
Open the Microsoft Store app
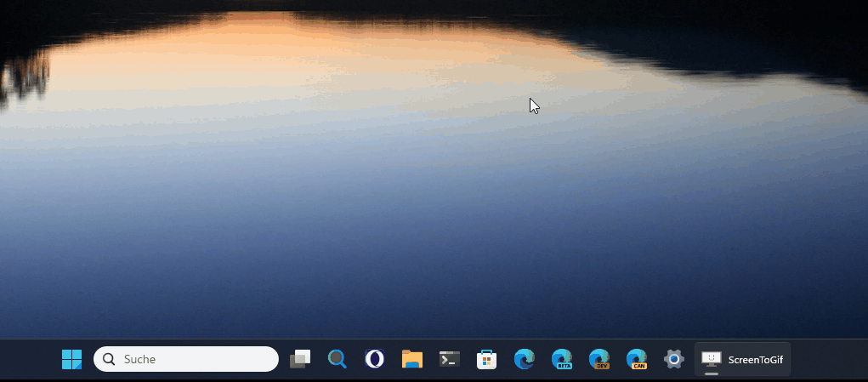point(487,359)
